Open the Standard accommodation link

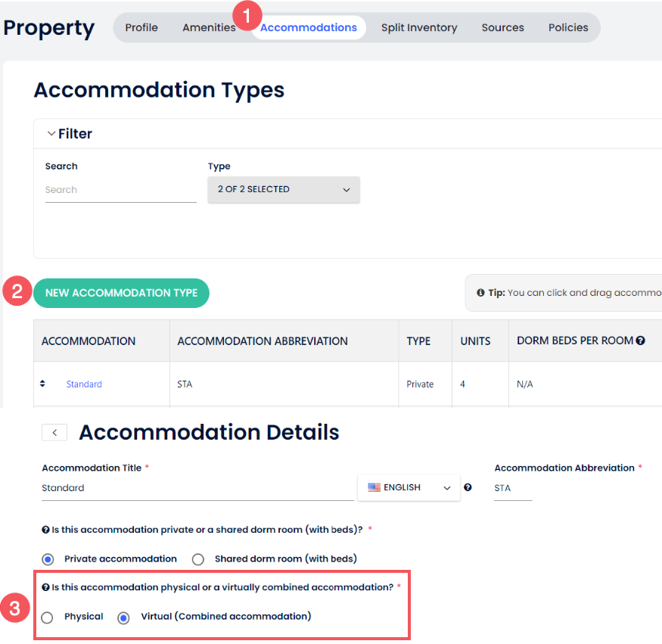[84, 384]
